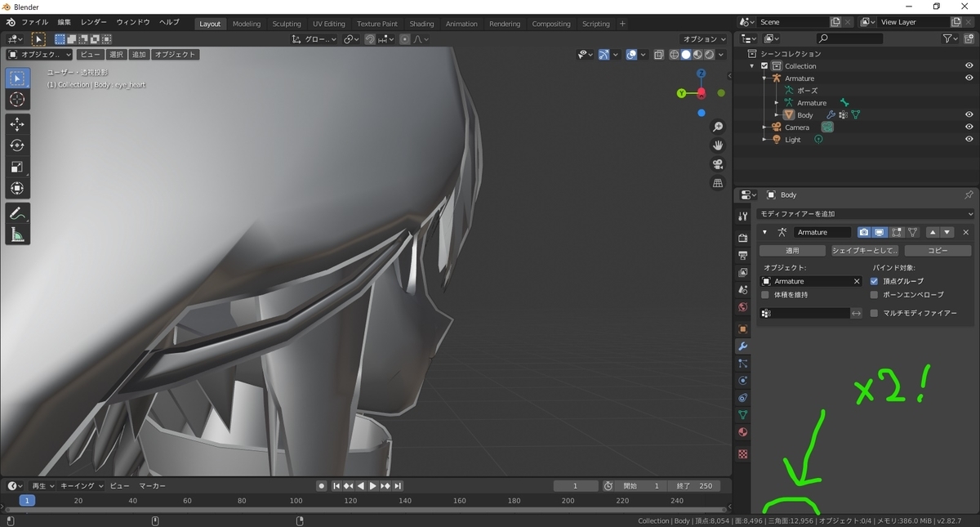Select the Measure ruler tool
980x527 pixels.
pos(17,235)
